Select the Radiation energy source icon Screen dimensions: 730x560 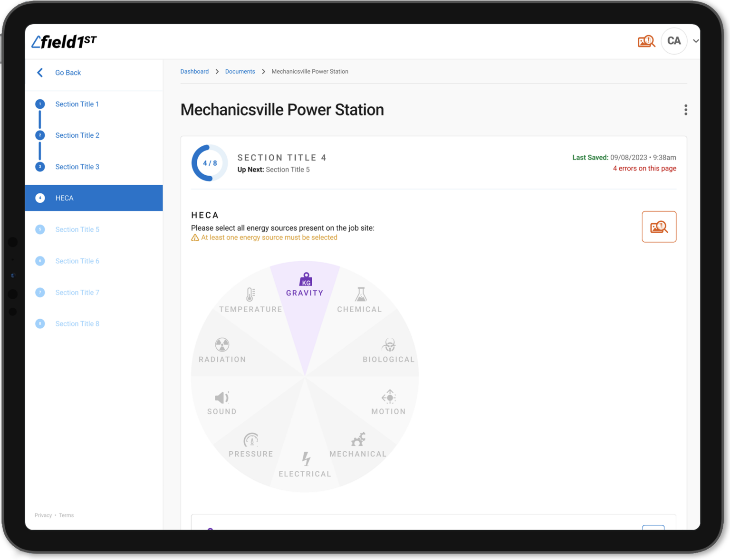[x=222, y=345]
